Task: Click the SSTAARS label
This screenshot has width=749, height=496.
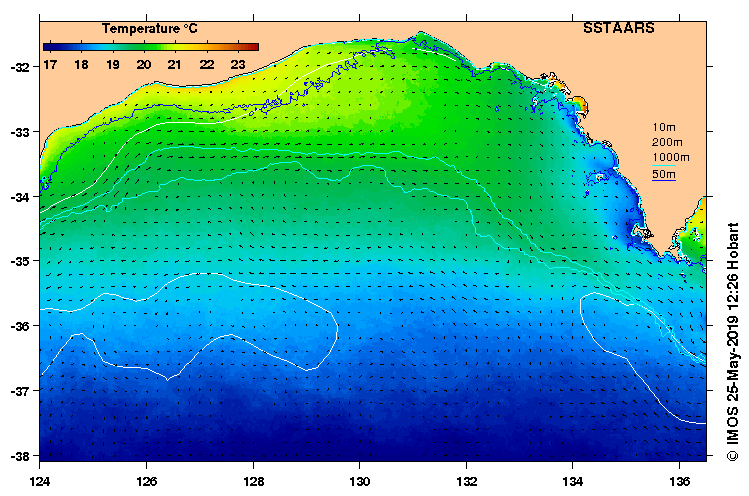Action: [619, 28]
